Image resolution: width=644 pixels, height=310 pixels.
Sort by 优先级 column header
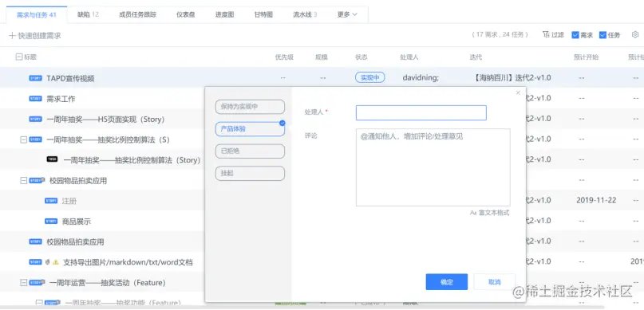pyautogui.click(x=284, y=57)
